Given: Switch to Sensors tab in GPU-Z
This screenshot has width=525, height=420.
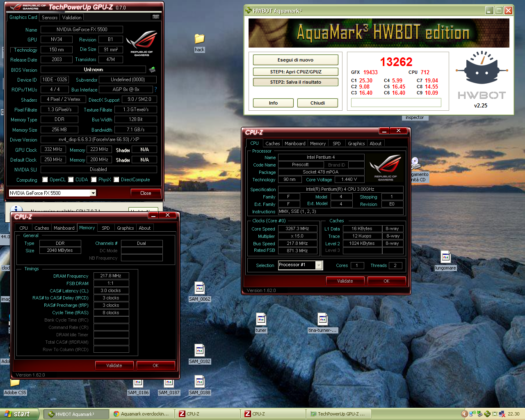Looking at the screenshot, I should [50, 18].
